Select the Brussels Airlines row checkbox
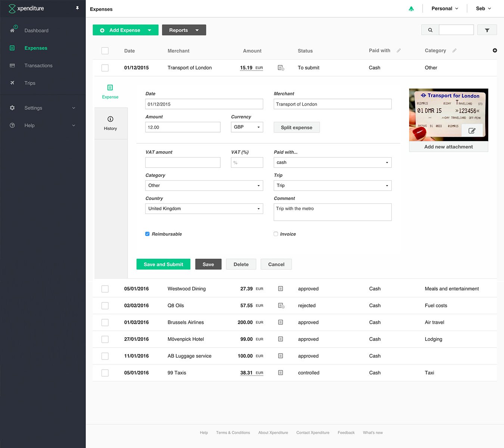504x448 pixels. [105, 322]
